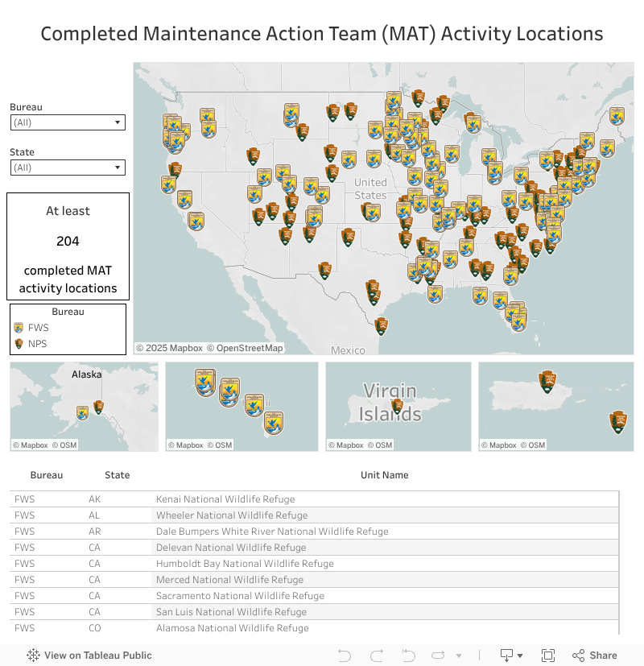Screen dimensions: 644x666
Task: Click the AK state cell
Action: click(x=95, y=499)
